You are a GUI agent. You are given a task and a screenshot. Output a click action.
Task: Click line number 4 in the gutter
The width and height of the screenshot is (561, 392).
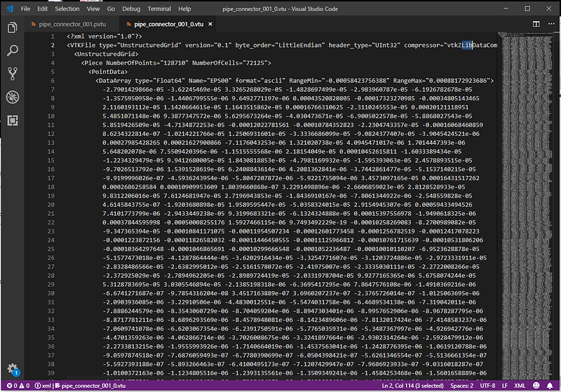(53, 62)
